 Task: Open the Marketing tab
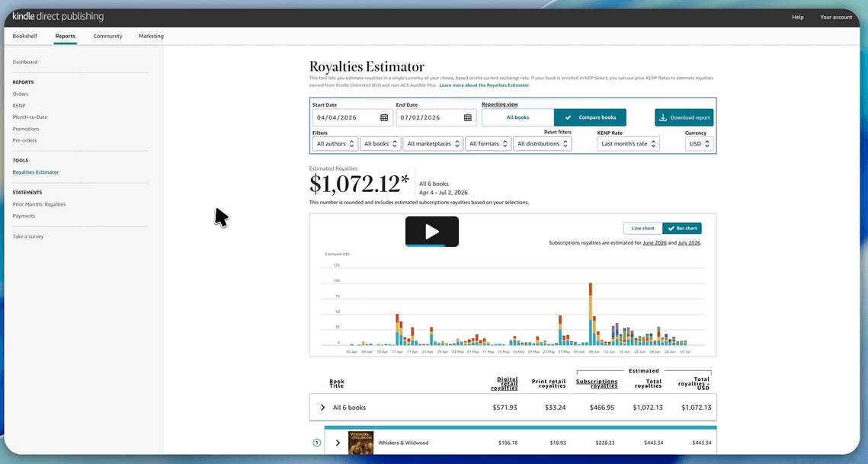click(x=151, y=36)
